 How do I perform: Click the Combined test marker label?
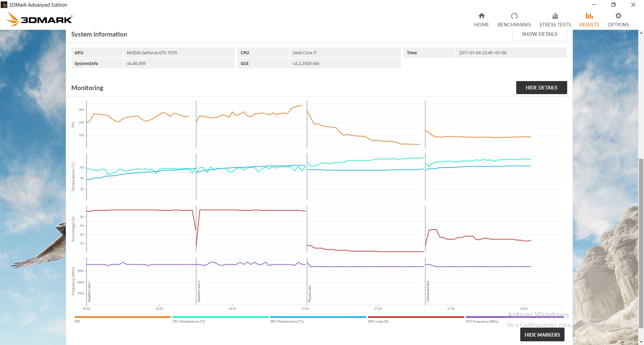pyautogui.click(x=428, y=292)
